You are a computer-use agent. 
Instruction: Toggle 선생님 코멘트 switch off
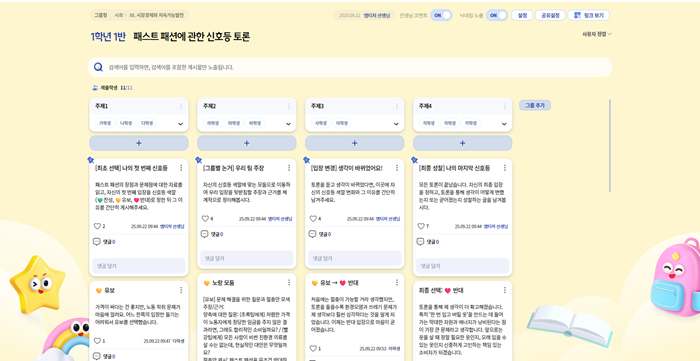(441, 15)
